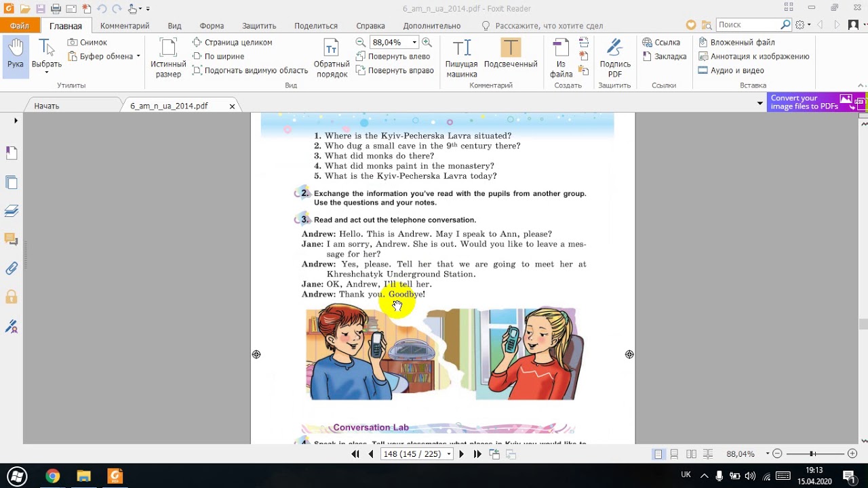Viewport: 868px width, 488px height.
Task: Open the attachments paperclip panel
Action: pyautogui.click(x=12, y=268)
